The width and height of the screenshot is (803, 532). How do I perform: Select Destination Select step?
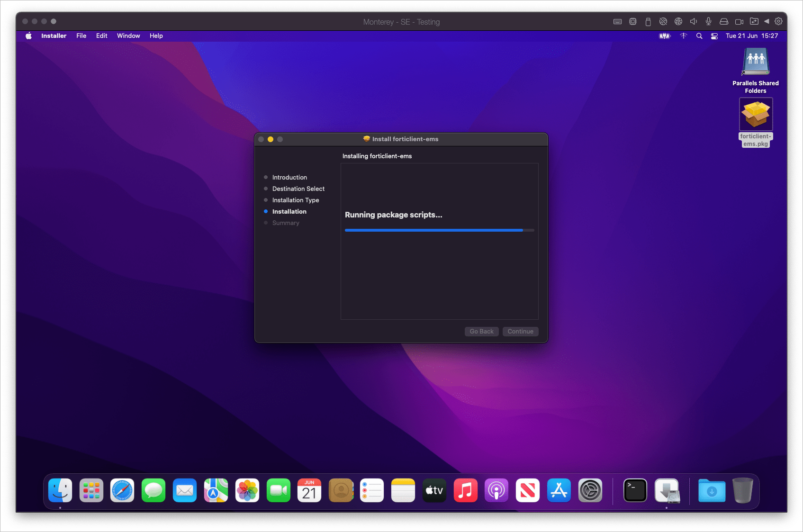pos(298,189)
